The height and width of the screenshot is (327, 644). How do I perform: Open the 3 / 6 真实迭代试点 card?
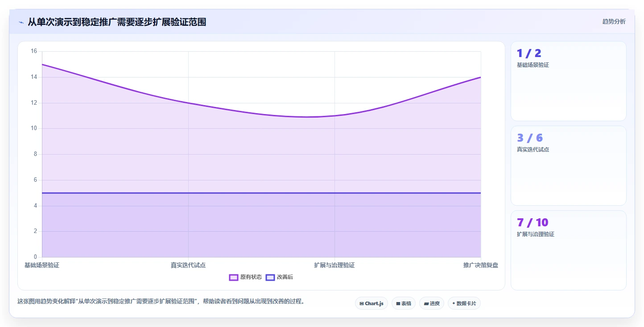pyautogui.click(x=569, y=166)
